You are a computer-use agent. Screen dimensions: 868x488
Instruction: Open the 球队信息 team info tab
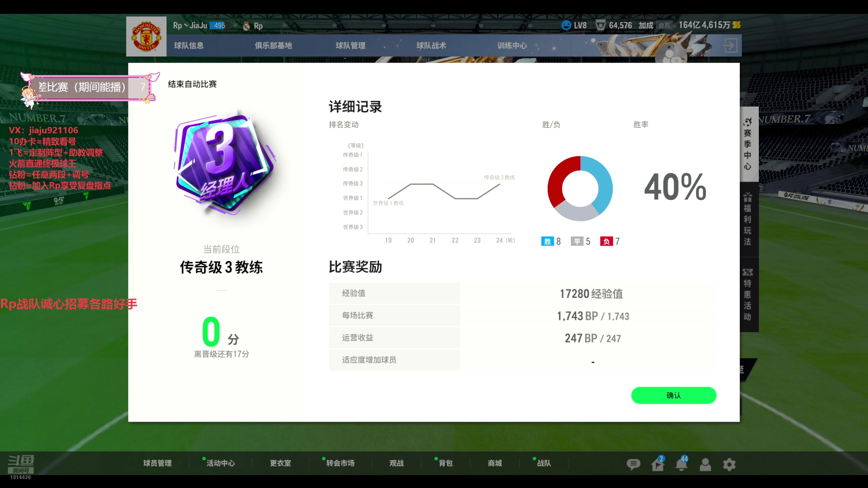click(x=189, y=45)
